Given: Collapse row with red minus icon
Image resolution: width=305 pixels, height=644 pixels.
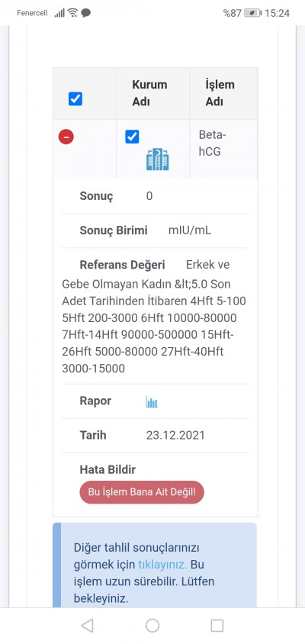Looking at the screenshot, I should click(x=66, y=137).
